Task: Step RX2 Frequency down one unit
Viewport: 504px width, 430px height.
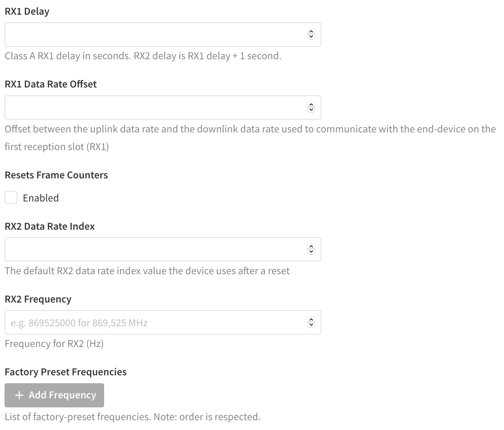Action: (x=311, y=325)
